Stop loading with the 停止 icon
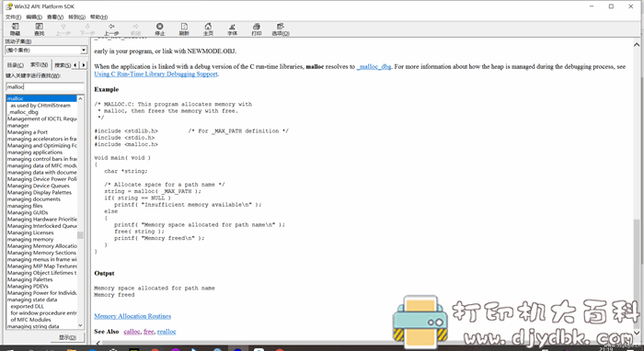 (160, 29)
